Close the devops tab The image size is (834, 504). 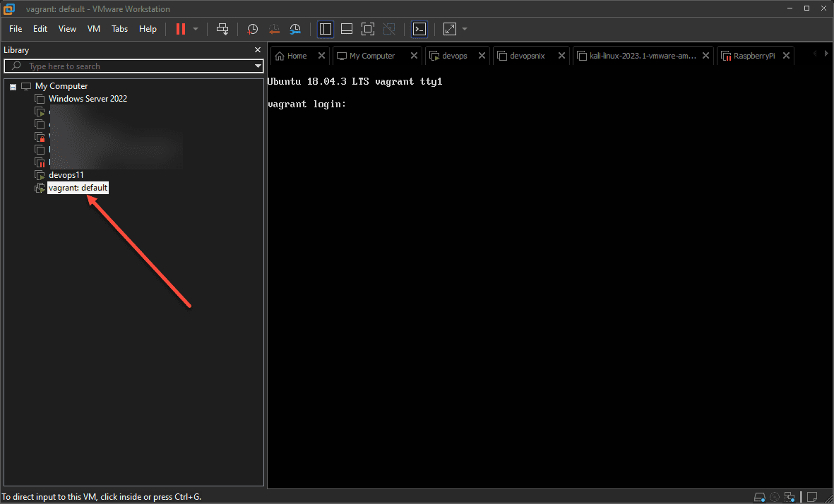click(x=482, y=55)
